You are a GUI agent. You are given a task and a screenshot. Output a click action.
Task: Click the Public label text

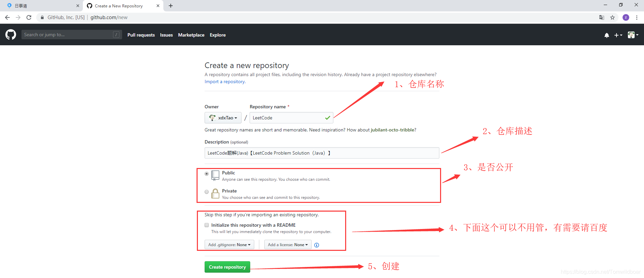pyautogui.click(x=228, y=173)
